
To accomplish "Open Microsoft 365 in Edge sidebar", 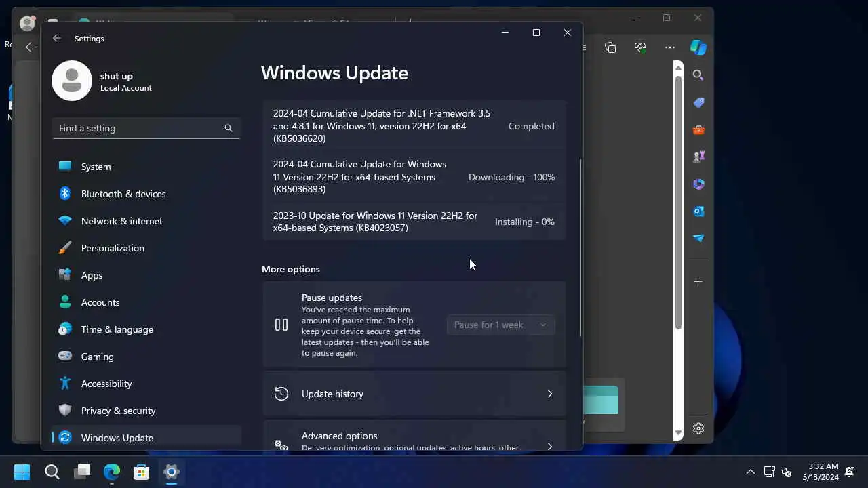I will pyautogui.click(x=698, y=184).
